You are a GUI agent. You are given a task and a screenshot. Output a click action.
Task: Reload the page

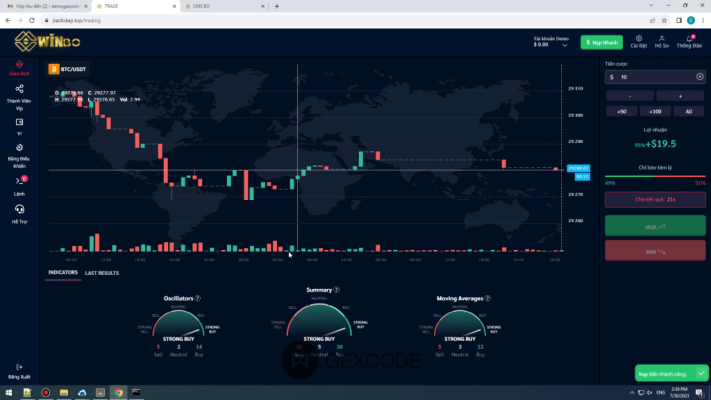[32, 20]
